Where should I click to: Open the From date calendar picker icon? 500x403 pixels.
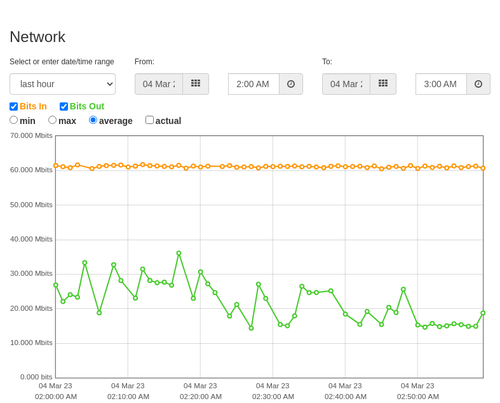click(196, 84)
